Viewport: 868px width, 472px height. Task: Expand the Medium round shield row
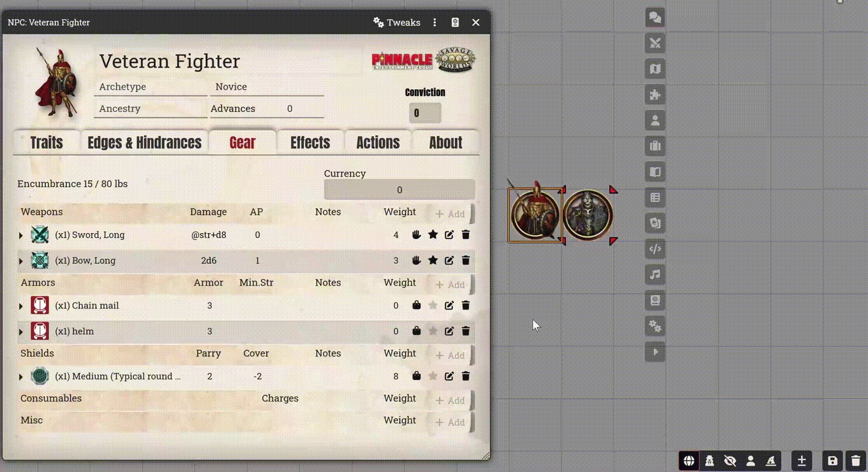pyautogui.click(x=21, y=377)
